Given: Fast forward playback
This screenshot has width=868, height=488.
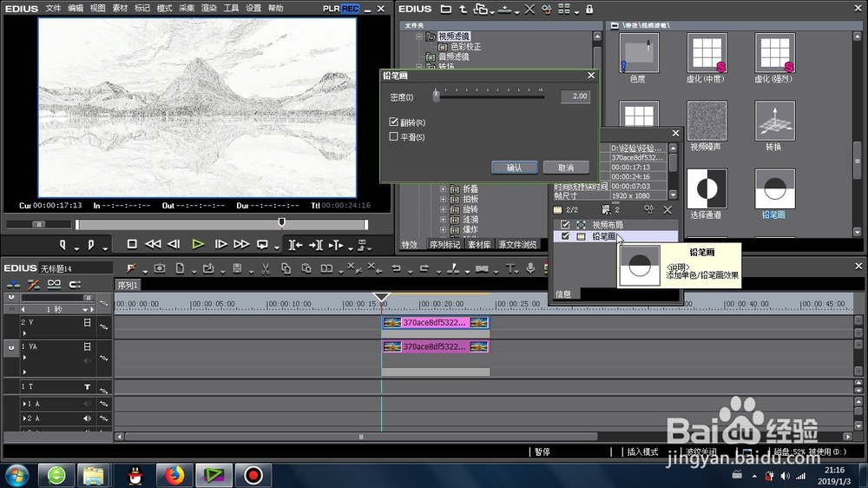Looking at the screenshot, I should [x=241, y=244].
